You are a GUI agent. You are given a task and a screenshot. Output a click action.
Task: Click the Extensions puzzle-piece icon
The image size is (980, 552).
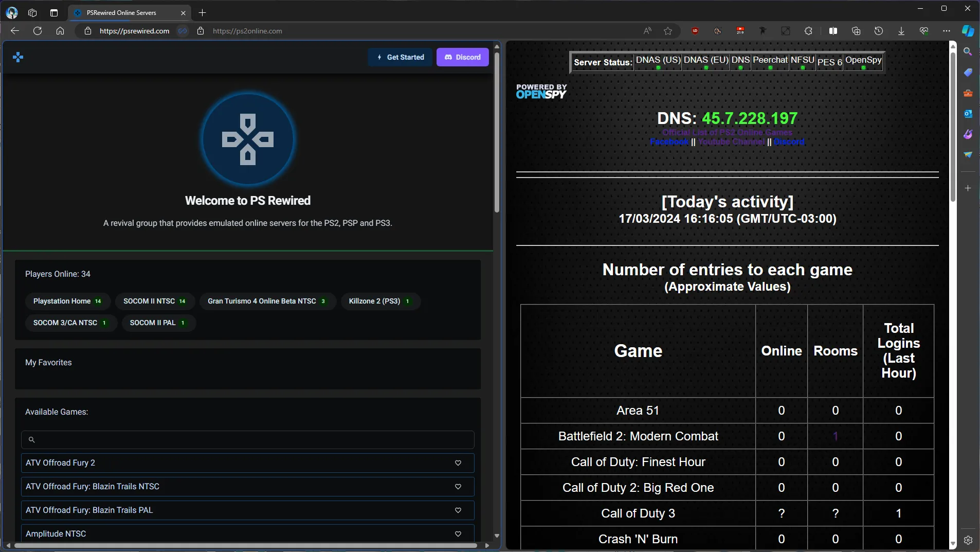tap(808, 31)
